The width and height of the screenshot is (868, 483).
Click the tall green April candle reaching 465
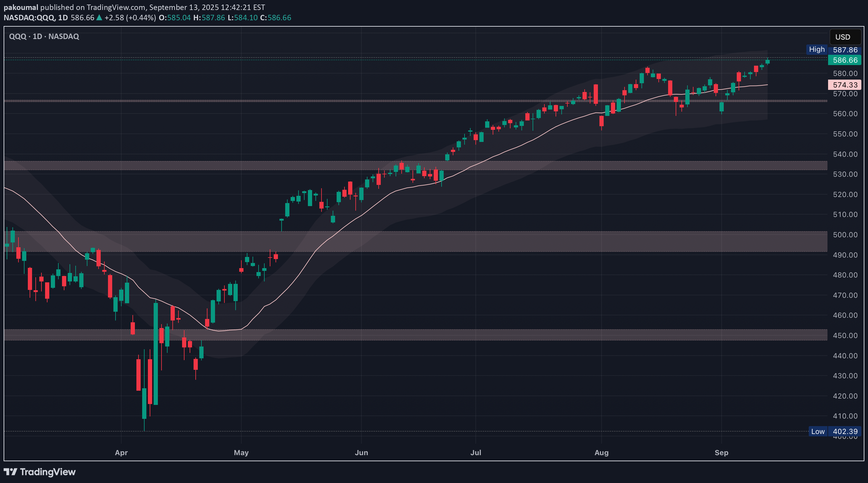(x=156, y=353)
